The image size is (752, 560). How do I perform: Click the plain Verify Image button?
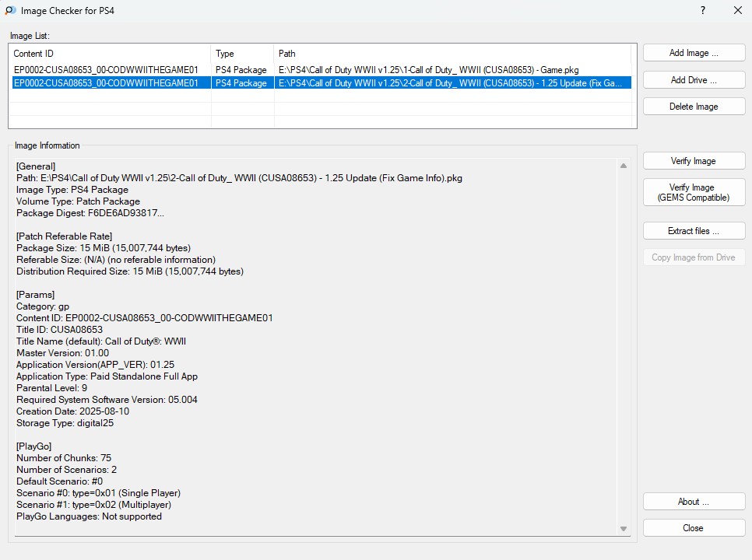(694, 161)
